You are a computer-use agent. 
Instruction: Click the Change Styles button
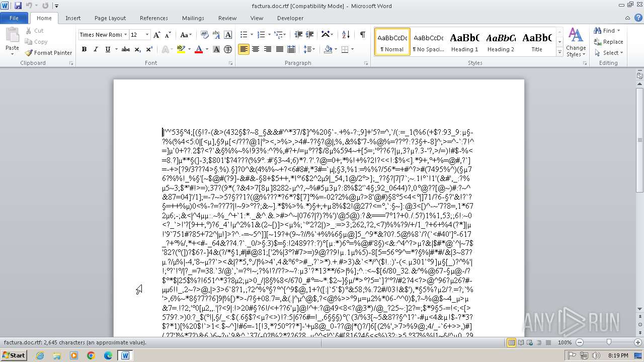576,42
